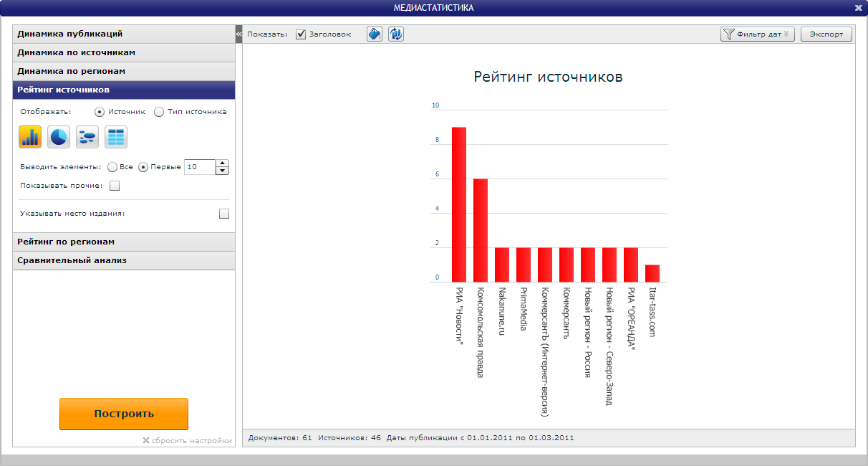This screenshot has height=466, width=868.
Task: Expand the Рейтинг по регионам section
Action: click(x=124, y=242)
